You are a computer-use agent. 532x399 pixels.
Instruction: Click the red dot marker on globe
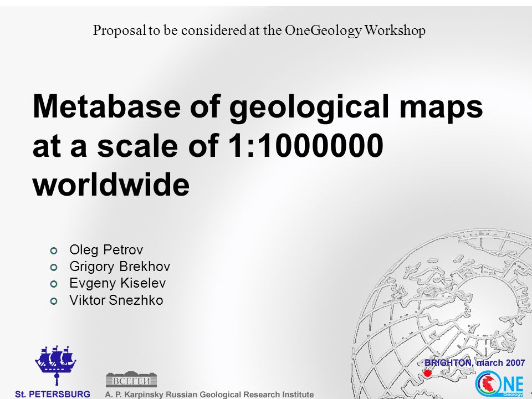(x=427, y=373)
